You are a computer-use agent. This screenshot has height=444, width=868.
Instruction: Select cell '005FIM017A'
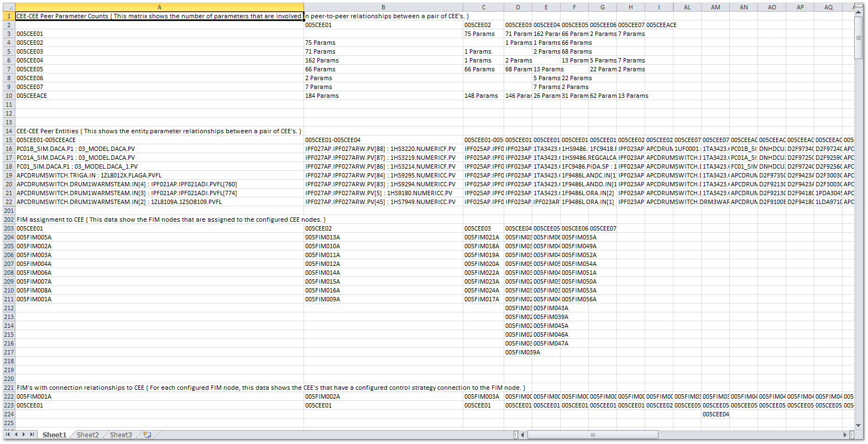coord(483,299)
